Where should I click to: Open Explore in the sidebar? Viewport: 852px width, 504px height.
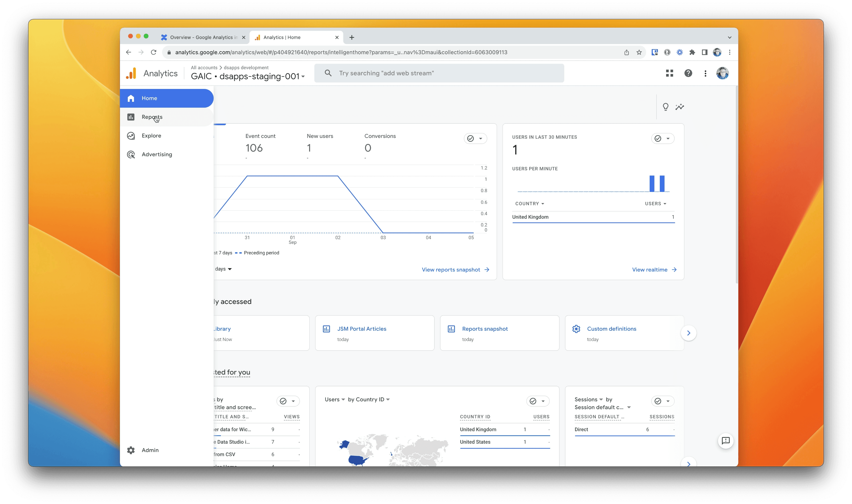pos(166,136)
